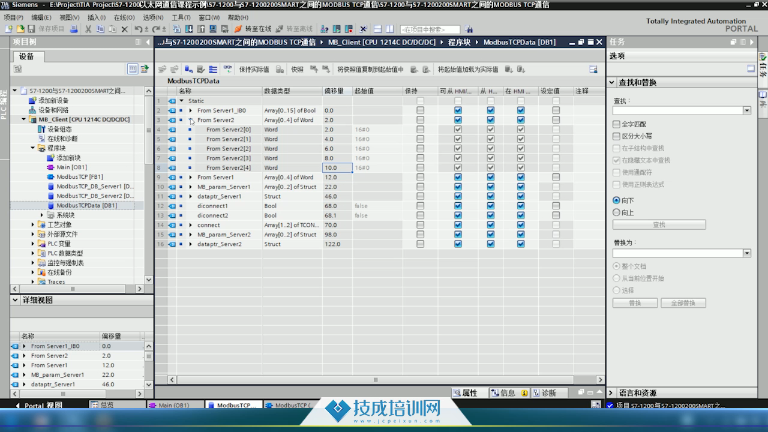The height and width of the screenshot is (432, 768).
Task: Click the Main [OB1] block icon
Action: 50,167
